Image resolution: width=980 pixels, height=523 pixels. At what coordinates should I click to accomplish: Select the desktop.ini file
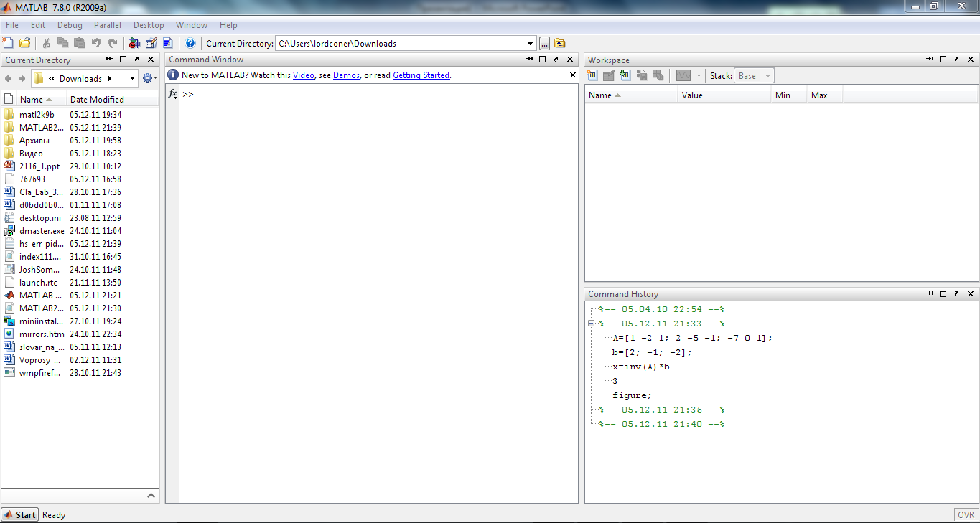[x=40, y=218]
